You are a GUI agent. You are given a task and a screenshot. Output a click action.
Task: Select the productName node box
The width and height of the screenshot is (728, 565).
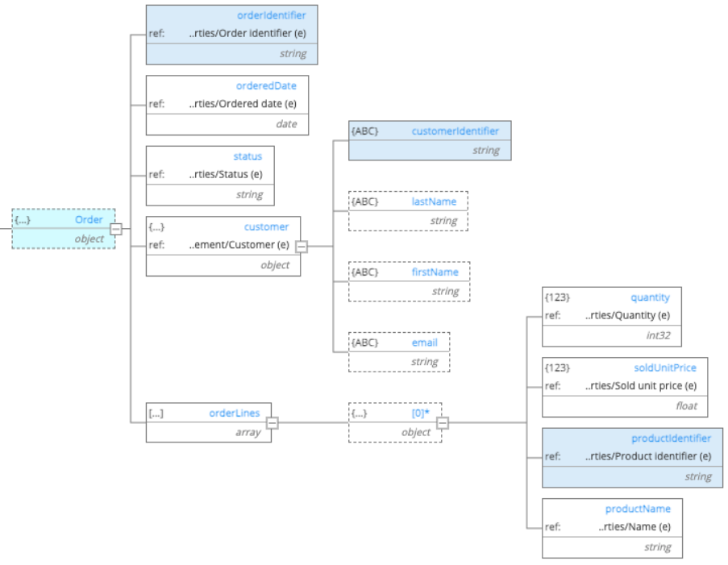(x=613, y=527)
